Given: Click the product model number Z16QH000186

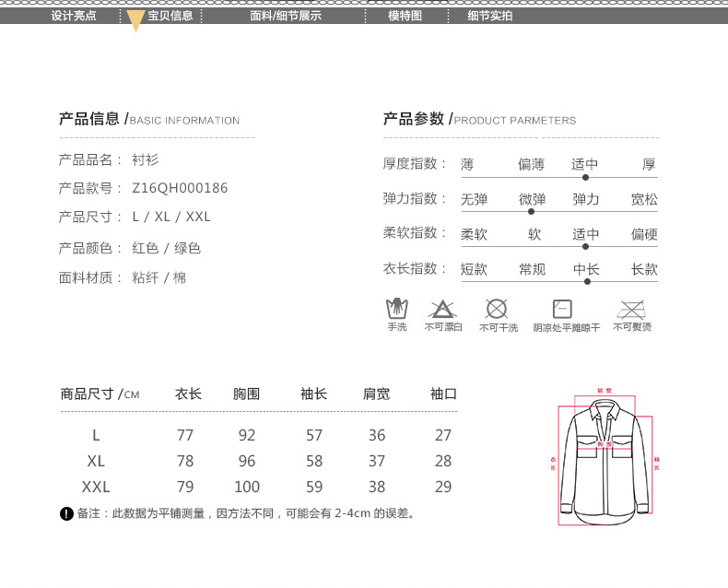Looking at the screenshot, I should click(180, 188).
